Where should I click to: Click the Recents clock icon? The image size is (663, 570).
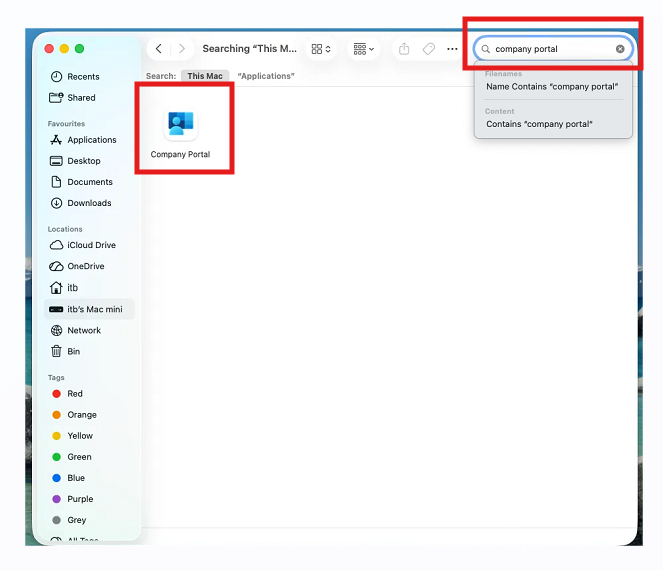[56, 77]
